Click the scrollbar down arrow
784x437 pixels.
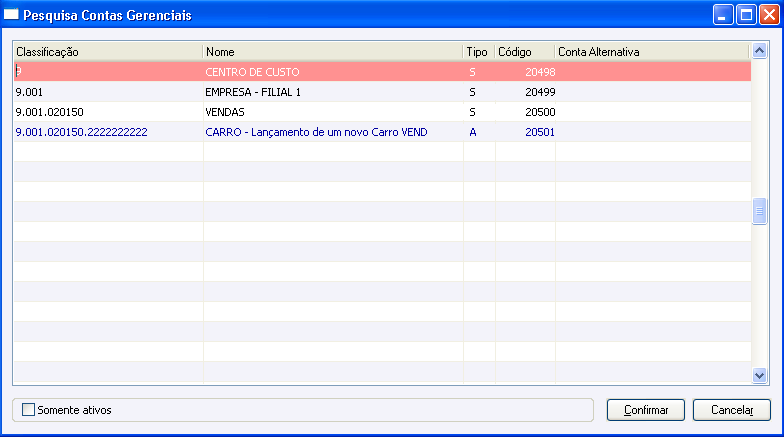[x=759, y=376]
